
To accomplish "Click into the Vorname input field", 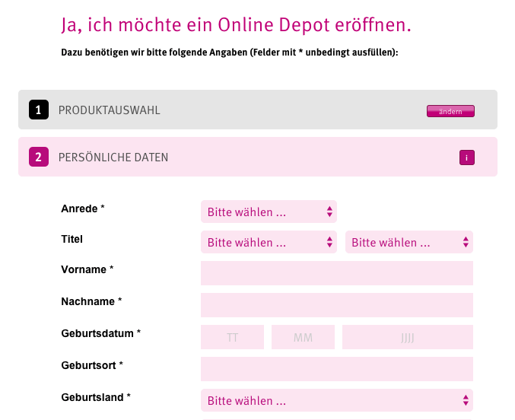I will [337, 273].
